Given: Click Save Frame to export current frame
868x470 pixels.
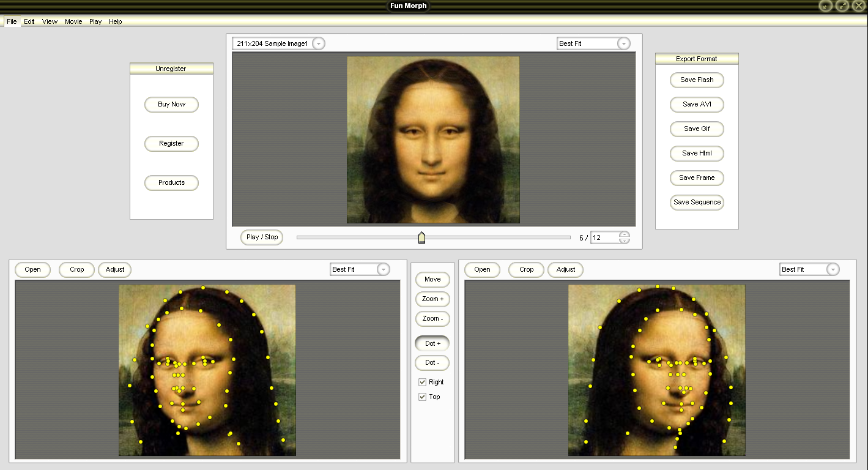Looking at the screenshot, I should point(697,178).
